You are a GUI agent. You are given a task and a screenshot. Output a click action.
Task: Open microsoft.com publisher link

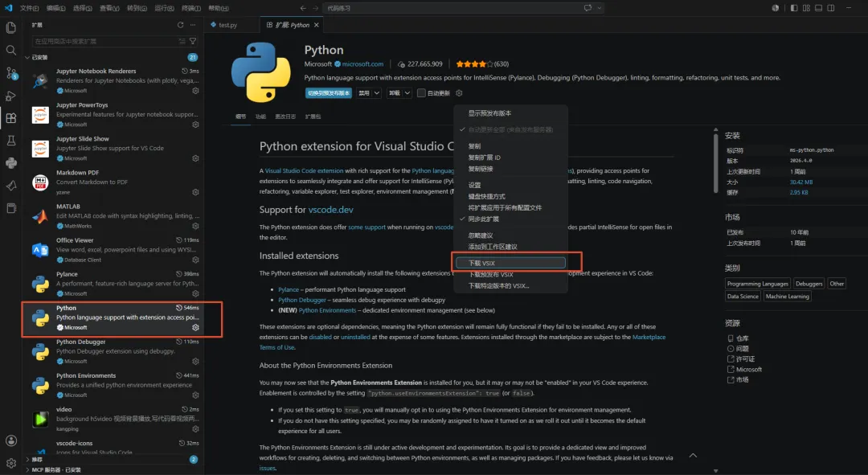tap(362, 64)
